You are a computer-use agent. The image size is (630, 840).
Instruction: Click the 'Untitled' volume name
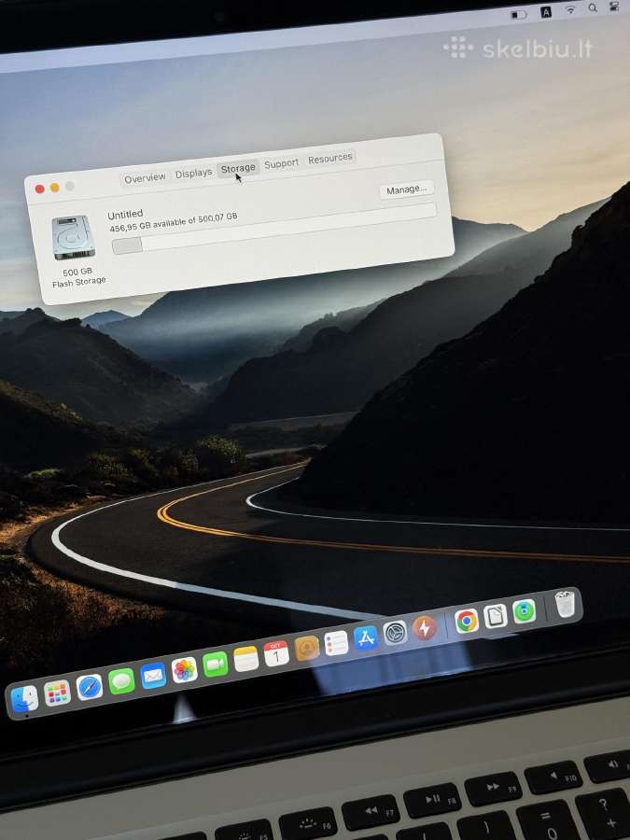click(x=125, y=215)
